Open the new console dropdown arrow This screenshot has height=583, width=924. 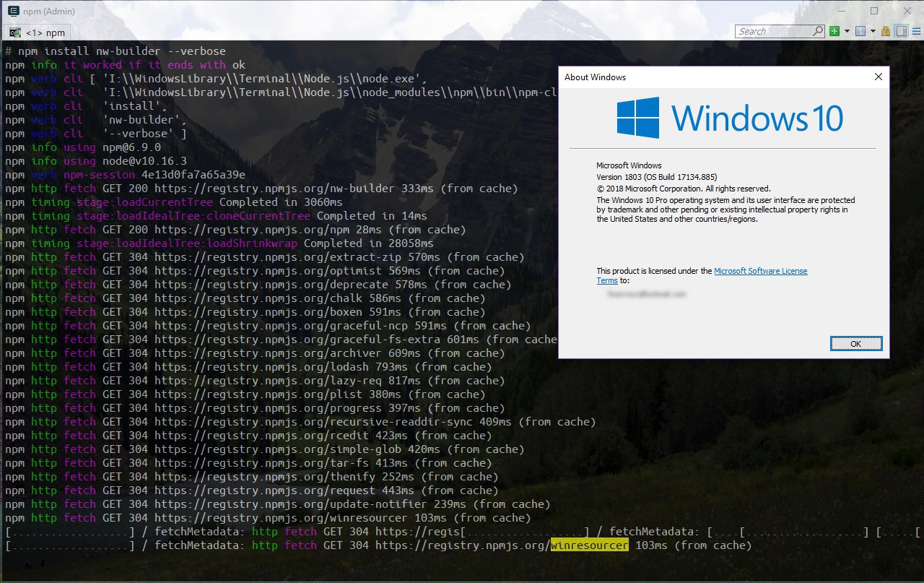pos(846,31)
